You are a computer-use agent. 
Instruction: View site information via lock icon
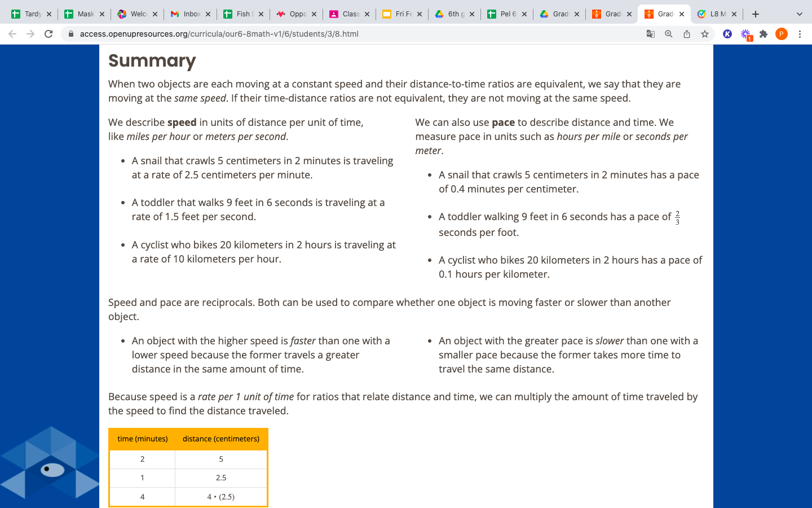pyautogui.click(x=71, y=34)
